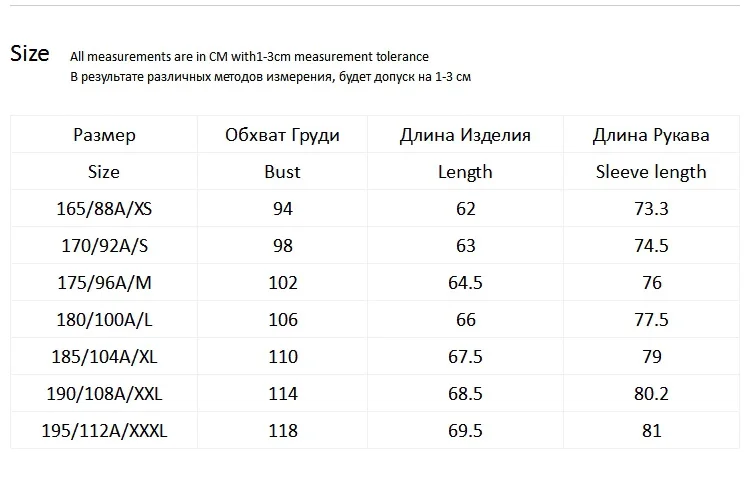Click the Размер header cell
Viewport: 750px width, 481px height.
tap(104, 134)
